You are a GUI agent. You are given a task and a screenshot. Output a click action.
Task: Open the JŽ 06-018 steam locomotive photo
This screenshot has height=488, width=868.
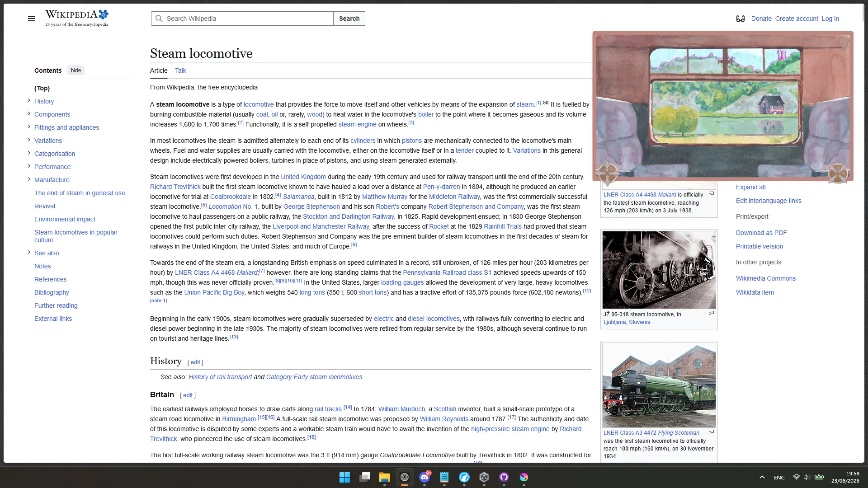[x=659, y=270]
